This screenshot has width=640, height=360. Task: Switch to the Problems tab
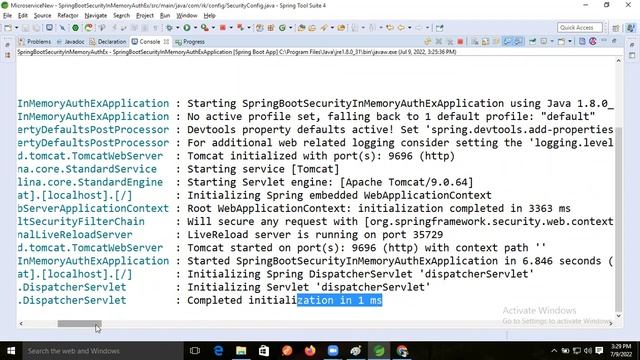[x=35, y=42]
